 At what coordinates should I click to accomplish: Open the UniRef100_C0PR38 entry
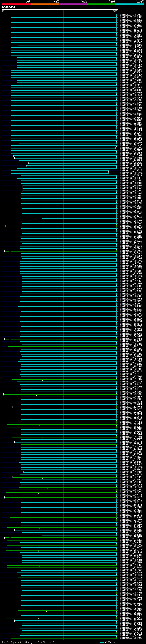tap(131, 58)
